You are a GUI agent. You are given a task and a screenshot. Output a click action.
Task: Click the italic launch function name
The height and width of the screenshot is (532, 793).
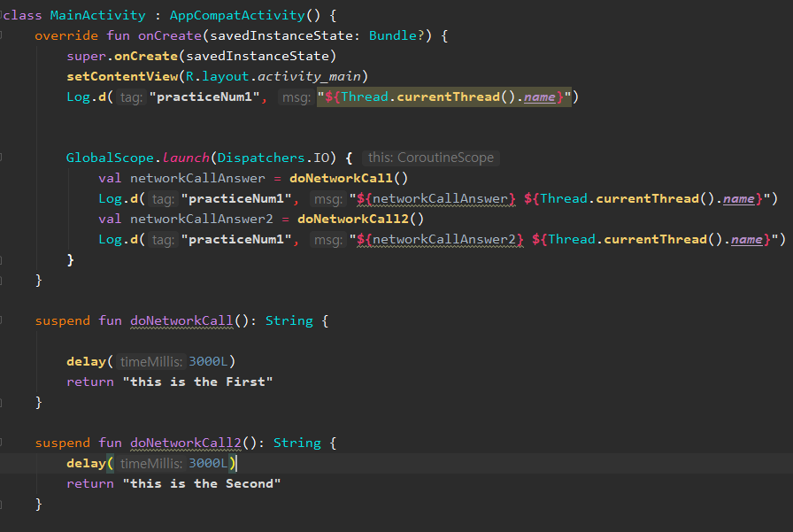[x=186, y=158]
